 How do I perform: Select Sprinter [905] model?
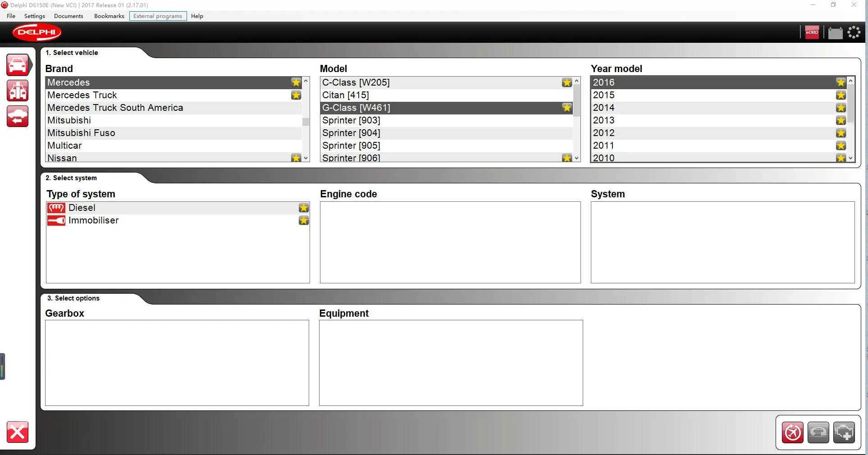[447, 146]
